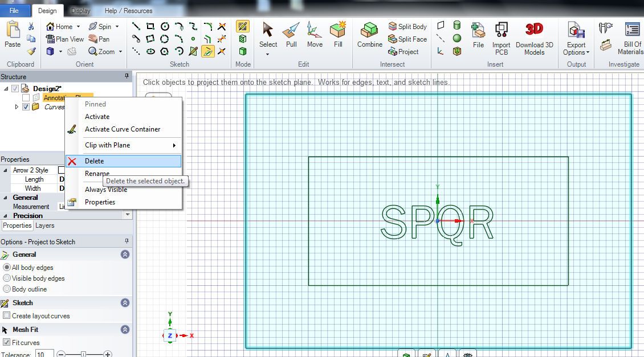Uncheck the Fit curves checkbox
644x357 pixels.
point(7,343)
